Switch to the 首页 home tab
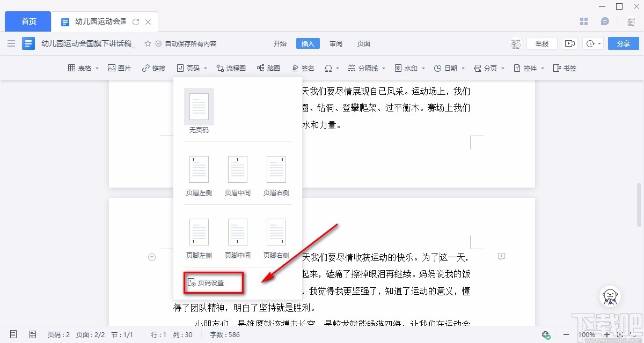Viewport: 644px width, 343px height. click(x=27, y=21)
